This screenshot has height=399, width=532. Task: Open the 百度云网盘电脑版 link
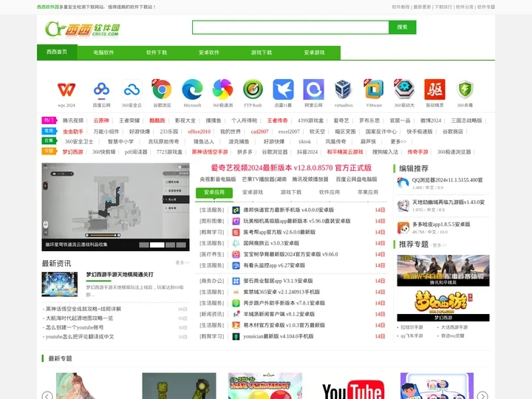356,179
